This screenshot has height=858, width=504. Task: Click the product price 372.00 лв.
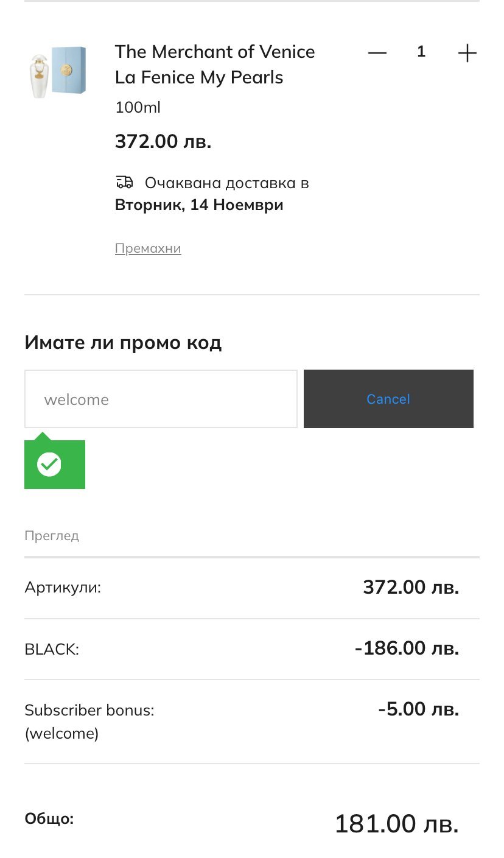[x=163, y=142]
